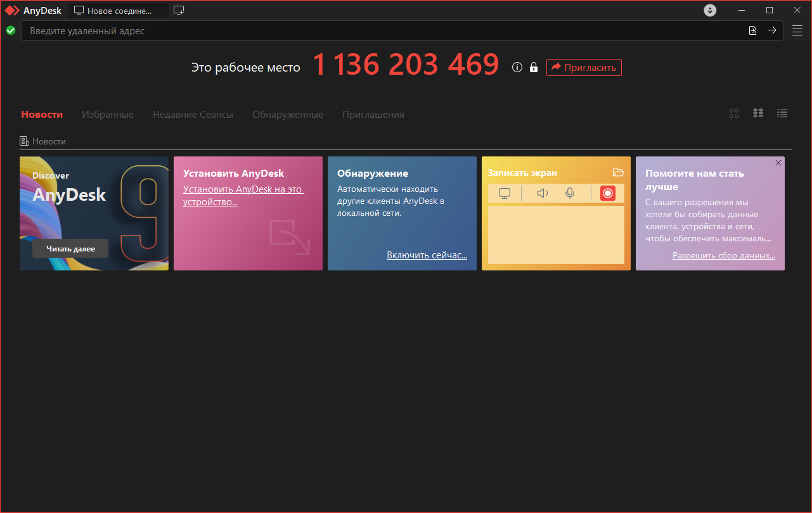This screenshot has width=812, height=513.
Task: Switch to list view layout
Action: pyautogui.click(x=782, y=113)
